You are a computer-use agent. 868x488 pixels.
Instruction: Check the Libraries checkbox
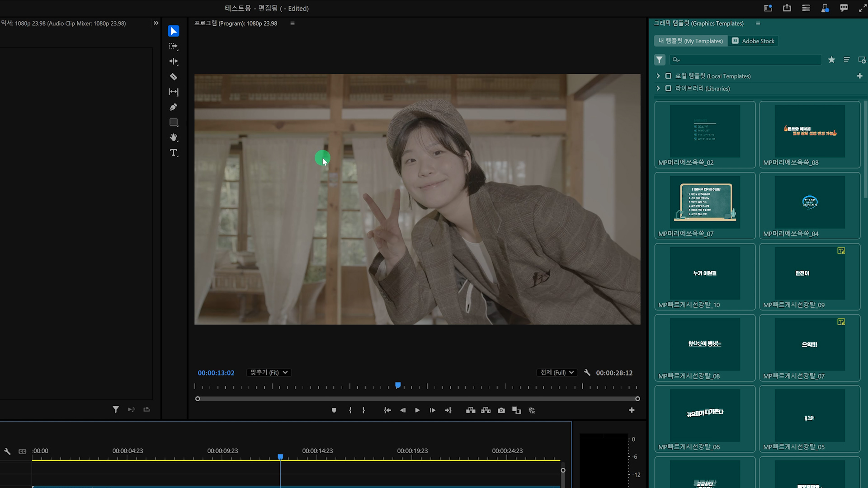668,88
